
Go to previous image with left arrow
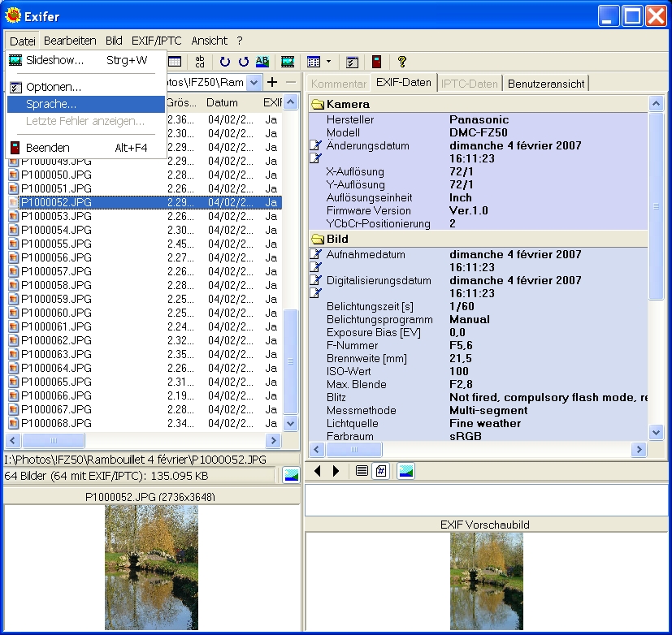(x=318, y=471)
